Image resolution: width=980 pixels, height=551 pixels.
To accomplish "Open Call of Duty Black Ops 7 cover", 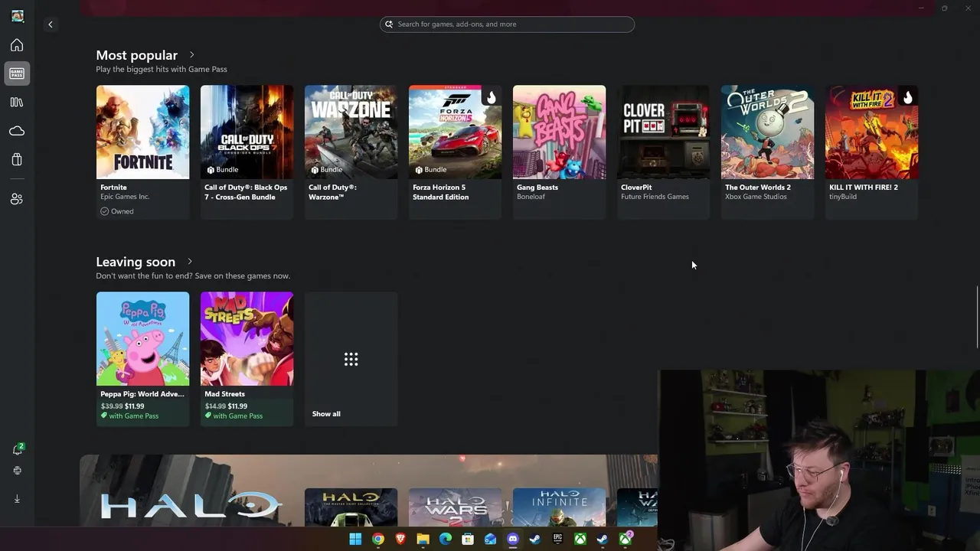I will (247, 132).
